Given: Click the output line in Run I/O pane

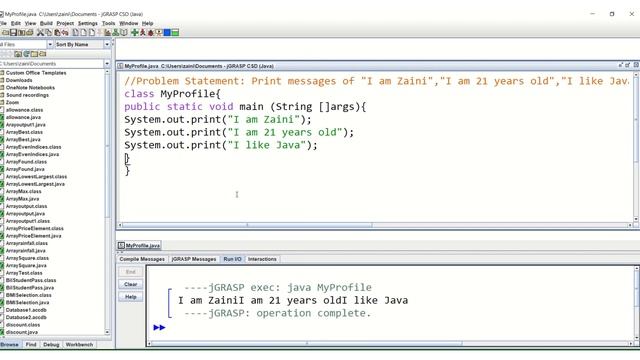Looking at the screenshot, I should pyautogui.click(x=293, y=300).
